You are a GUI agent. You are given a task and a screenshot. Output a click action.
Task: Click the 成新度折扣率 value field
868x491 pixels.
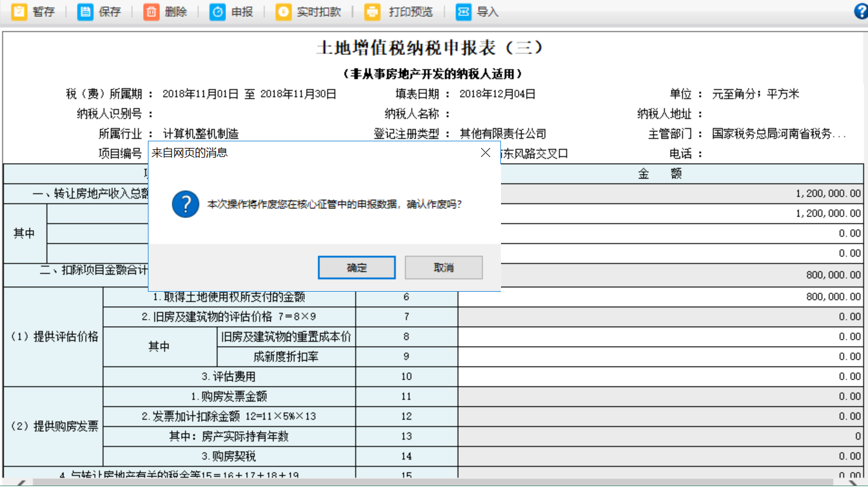click(660, 356)
